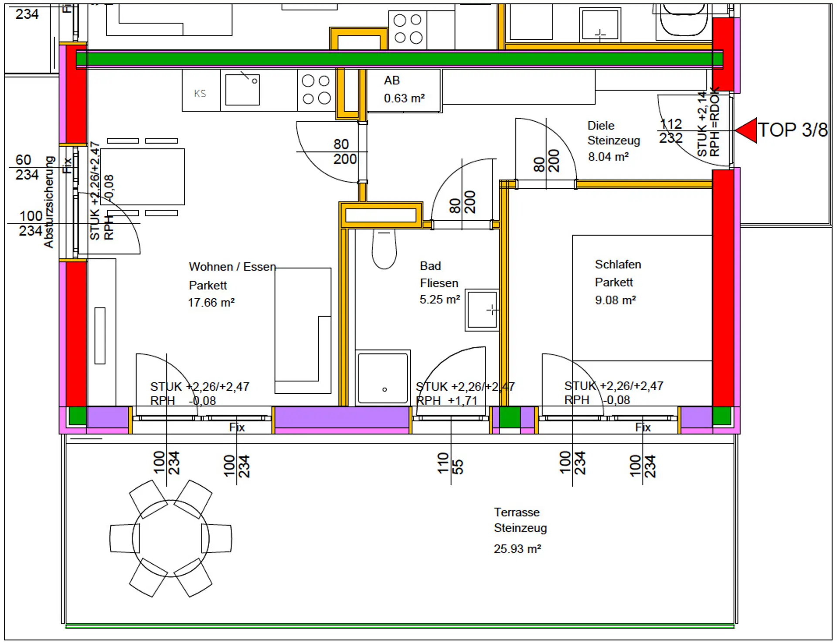
Task: Click the four-burner stove in Wohnen kitchen
Action: pyautogui.click(x=316, y=90)
